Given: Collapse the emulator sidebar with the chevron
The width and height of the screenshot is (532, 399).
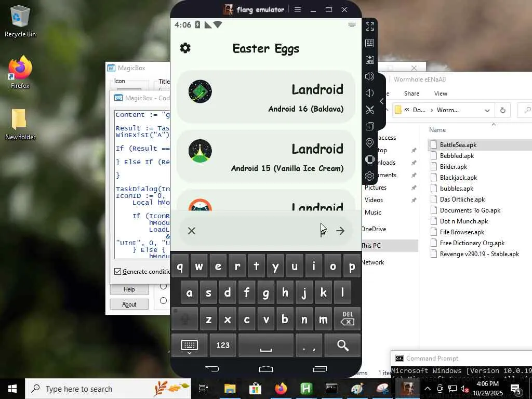Looking at the screenshot, I should tap(382, 101).
